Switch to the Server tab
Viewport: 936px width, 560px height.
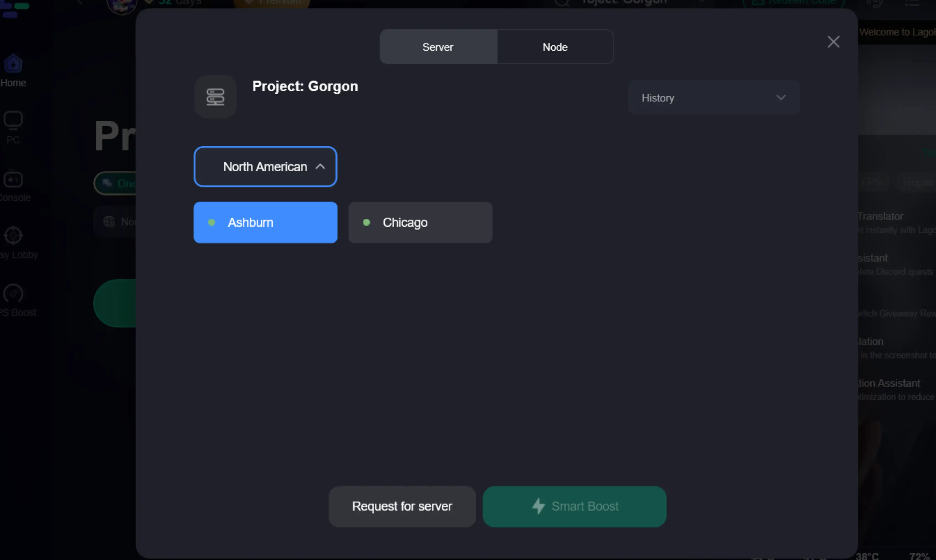(438, 47)
